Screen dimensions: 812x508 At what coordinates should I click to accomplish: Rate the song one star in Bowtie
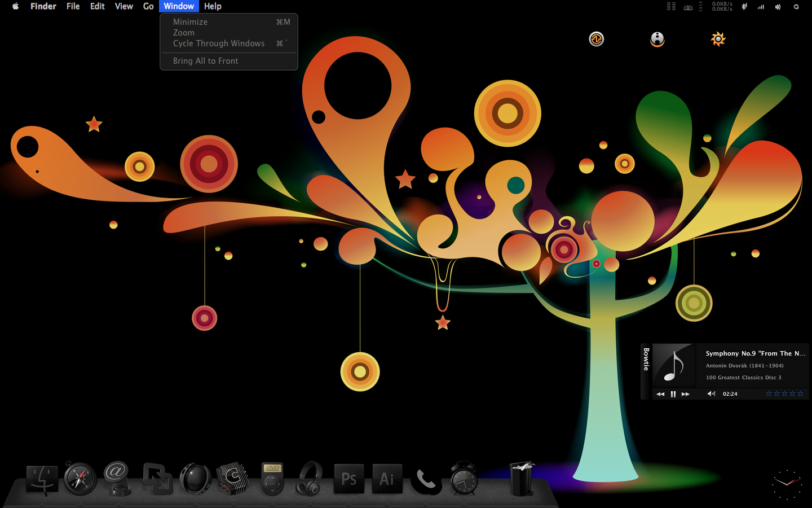click(769, 393)
